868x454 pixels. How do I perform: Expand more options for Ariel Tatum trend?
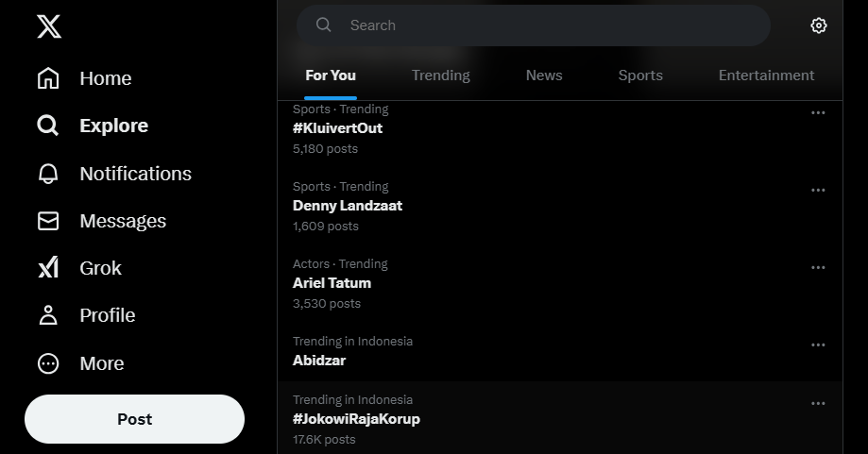[818, 268]
